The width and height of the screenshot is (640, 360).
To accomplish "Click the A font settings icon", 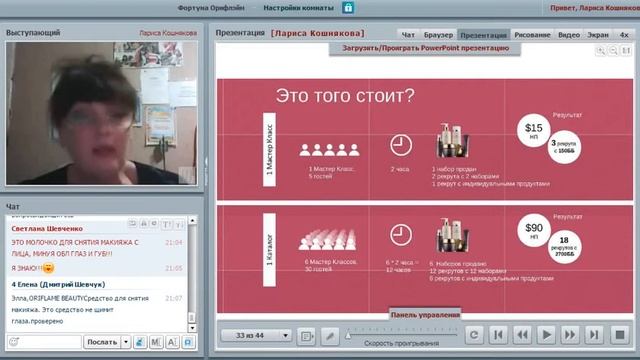I will (x=172, y=342).
